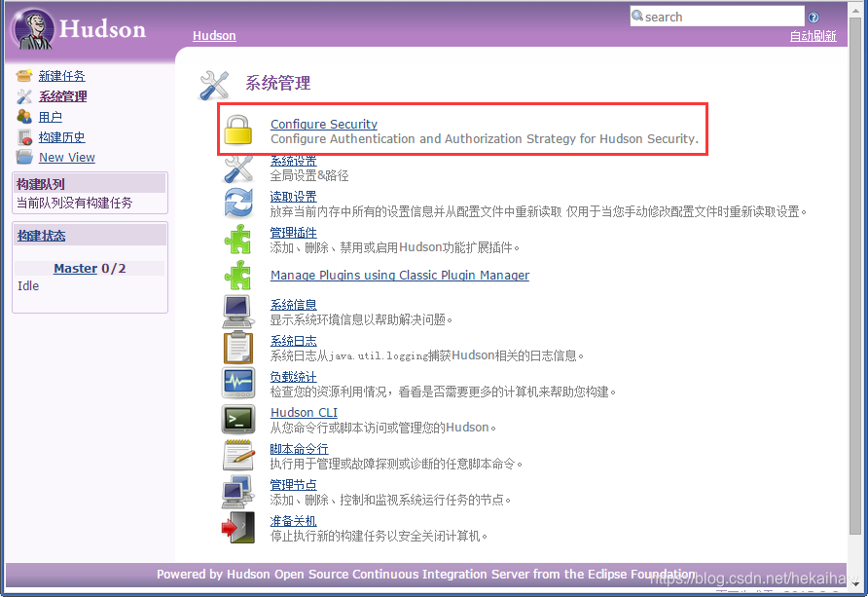This screenshot has height=597, width=868.
Task: Open the 管理插件 link
Action: click(x=294, y=233)
